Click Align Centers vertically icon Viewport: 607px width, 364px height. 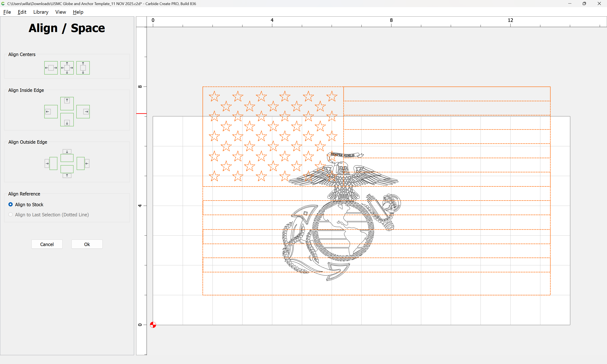[x=83, y=68]
